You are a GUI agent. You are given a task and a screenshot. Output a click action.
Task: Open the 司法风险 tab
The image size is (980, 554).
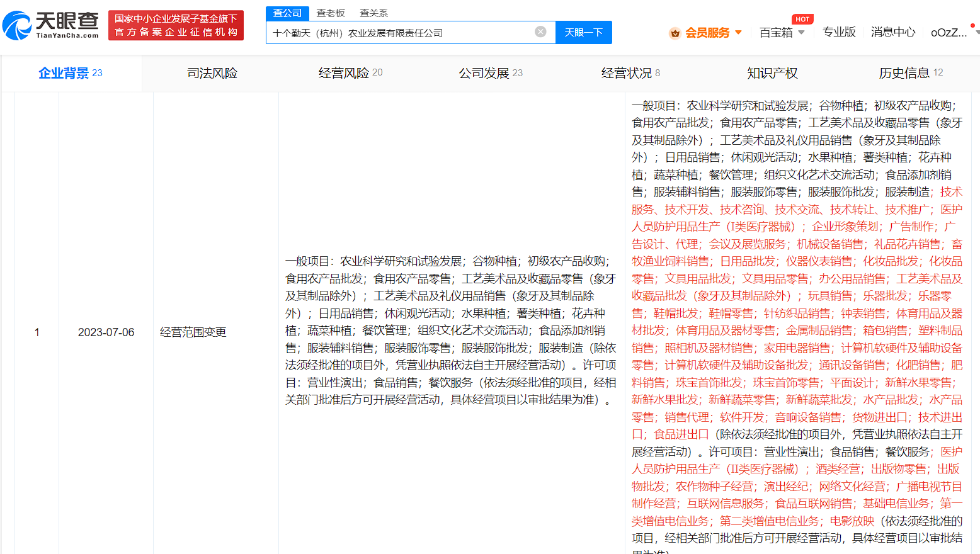211,72
